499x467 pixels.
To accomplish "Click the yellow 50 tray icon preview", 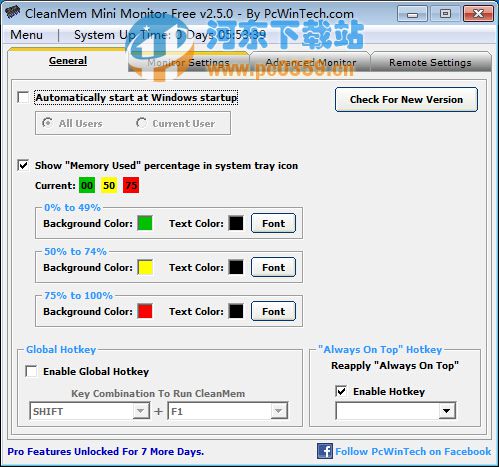I will (109, 185).
